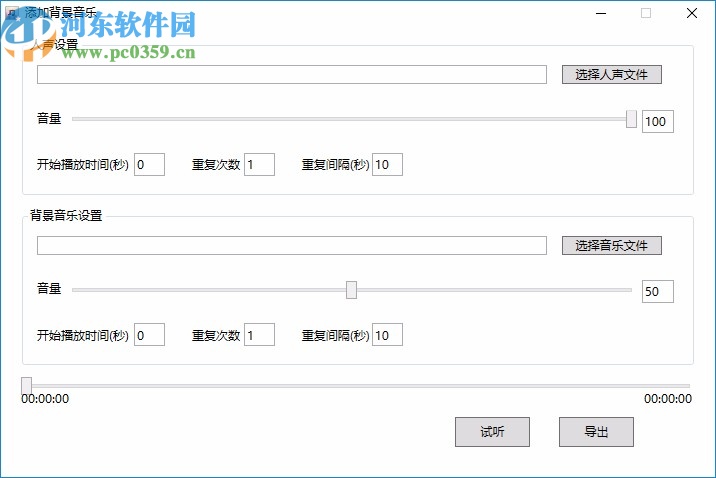Minimize the 添加背景音乐 window
The image size is (716, 478).
tap(601, 13)
